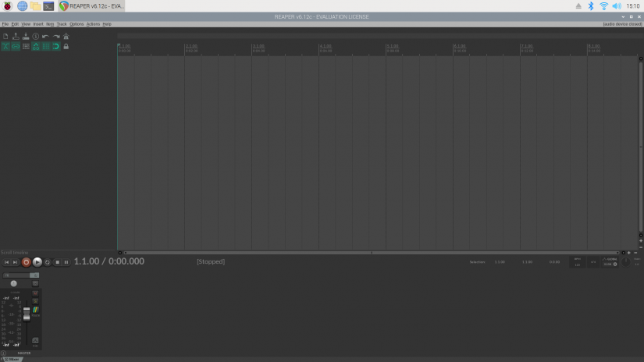Create a new project with the page icon
644x362 pixels.
tap(5, 37)
